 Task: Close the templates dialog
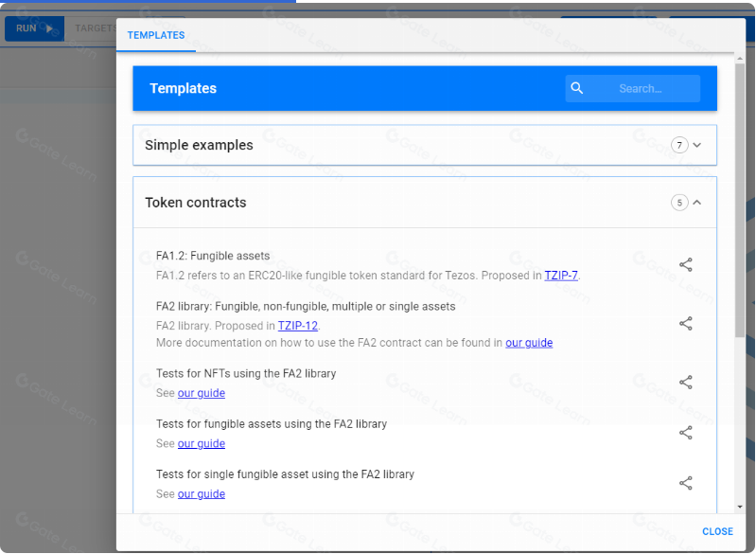click(x=717, y=531)
